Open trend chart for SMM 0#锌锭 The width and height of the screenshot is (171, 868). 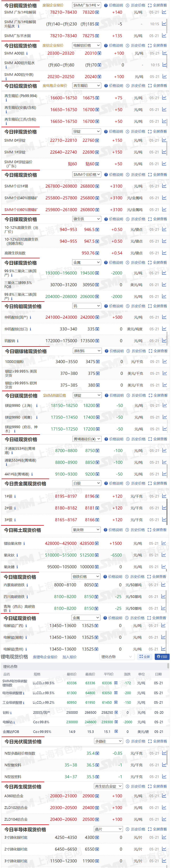(164, 140)
